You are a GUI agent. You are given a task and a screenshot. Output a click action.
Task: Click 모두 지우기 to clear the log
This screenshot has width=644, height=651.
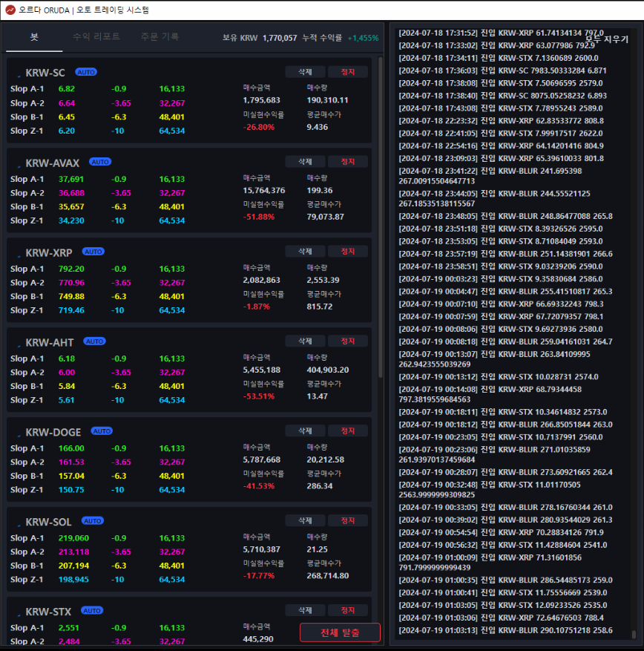point(607,39)
